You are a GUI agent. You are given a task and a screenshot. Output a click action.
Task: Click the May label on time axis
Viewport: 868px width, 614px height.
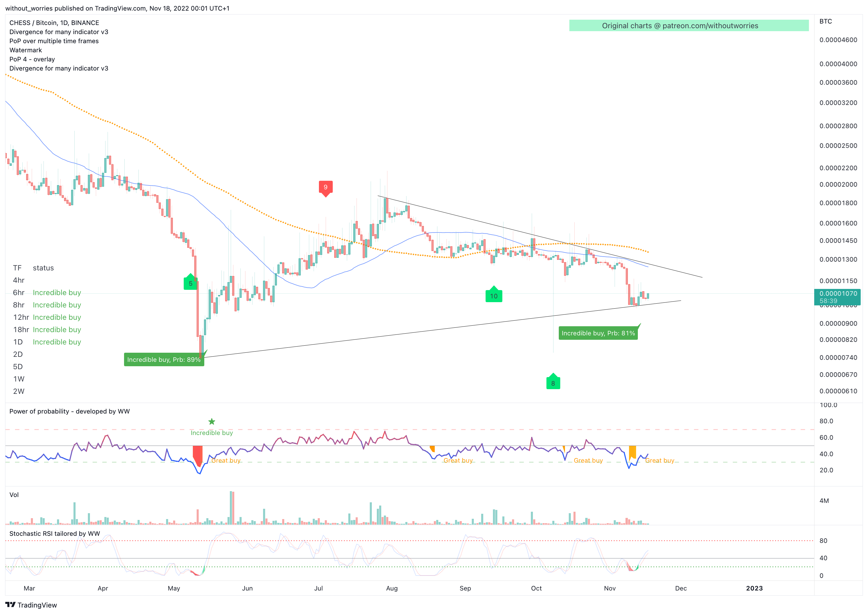click(174, 588)
